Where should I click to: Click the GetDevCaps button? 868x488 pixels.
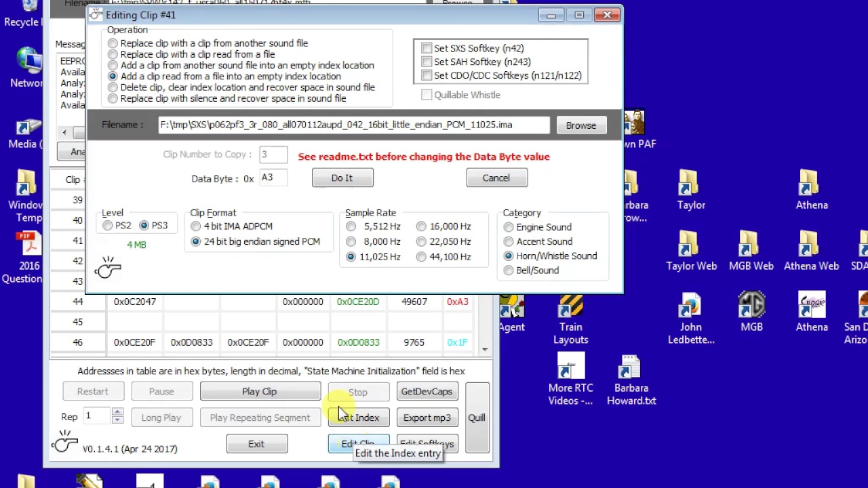(427, 392)
